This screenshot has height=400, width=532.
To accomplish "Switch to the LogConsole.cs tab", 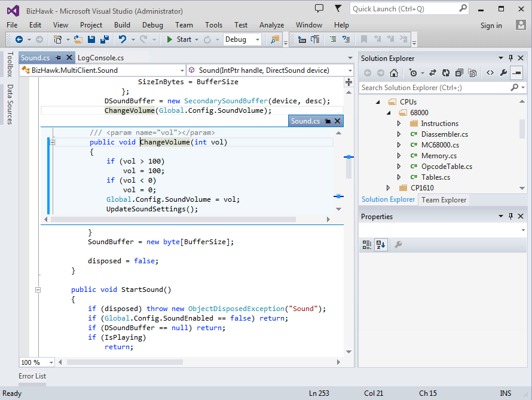I will point(101,58).
